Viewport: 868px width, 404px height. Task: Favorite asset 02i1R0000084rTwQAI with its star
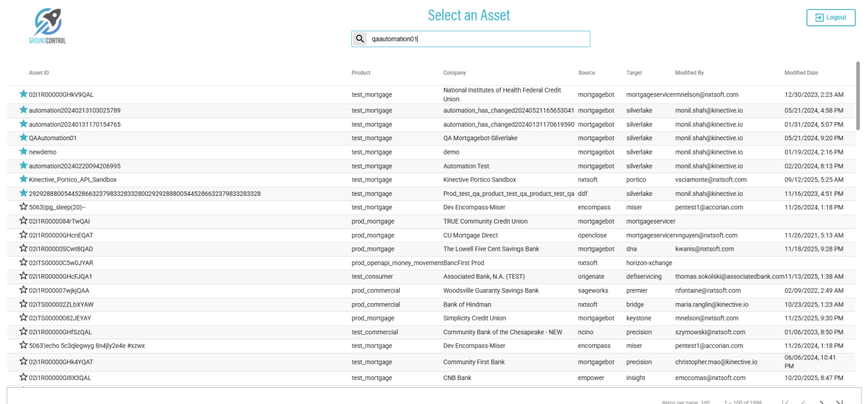pyautogui.click(x=24, y=221)
